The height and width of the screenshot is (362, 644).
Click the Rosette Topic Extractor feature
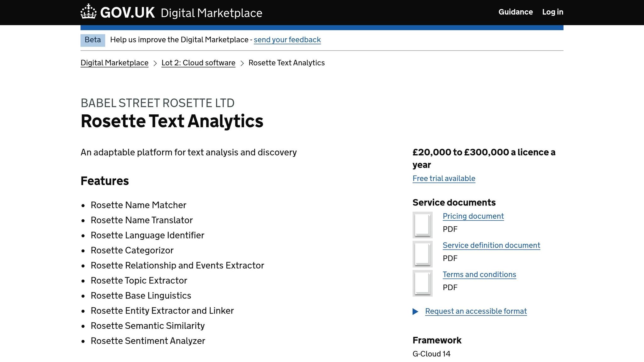(139, 281)
